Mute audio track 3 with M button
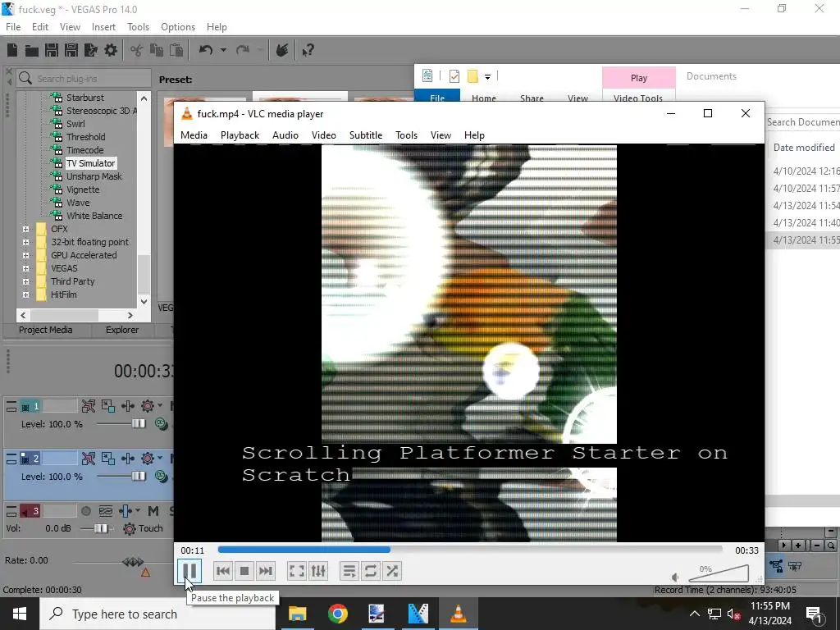 (x=153, y=511)
